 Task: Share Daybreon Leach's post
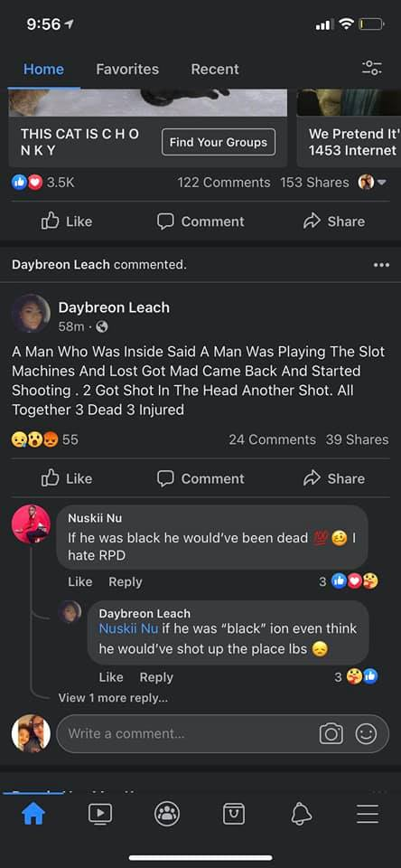[334, 478]
